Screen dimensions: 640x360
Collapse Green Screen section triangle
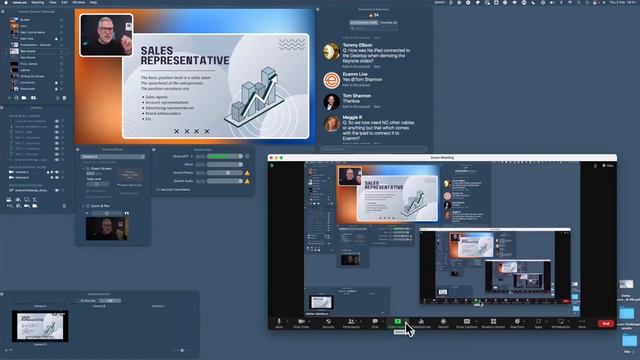(x=83, y=169)
